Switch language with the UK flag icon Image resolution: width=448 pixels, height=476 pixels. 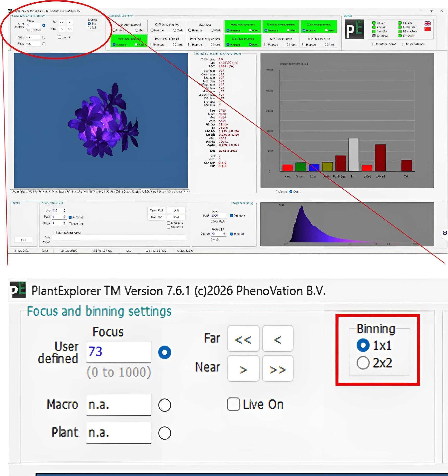[x=427, y=24]
